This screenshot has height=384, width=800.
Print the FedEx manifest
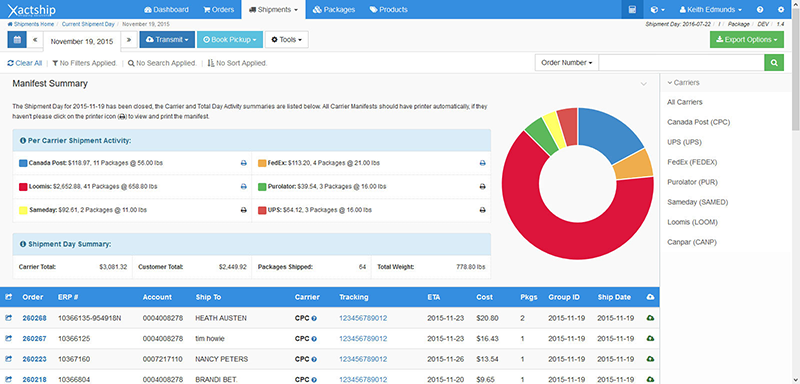click(482, 163)
